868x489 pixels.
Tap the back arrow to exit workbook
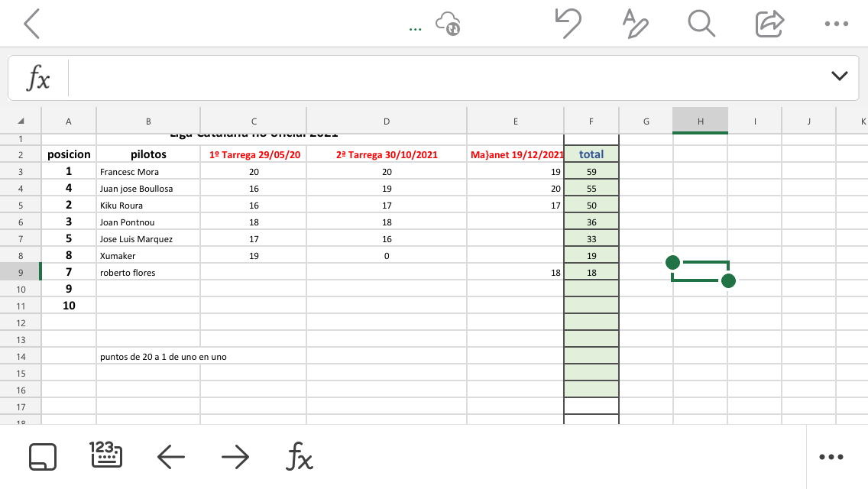pyautogui.click(x=31, y=24)
